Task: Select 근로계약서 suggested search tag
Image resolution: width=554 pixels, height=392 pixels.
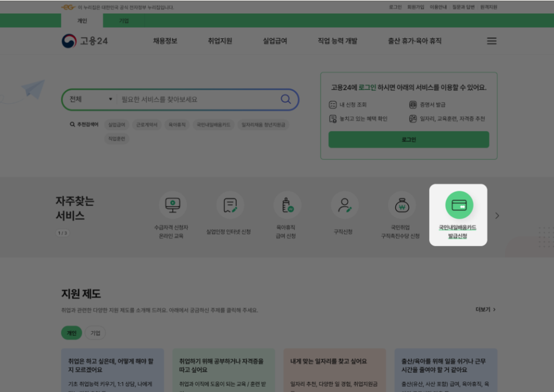Action: click(x=147, y=125)
